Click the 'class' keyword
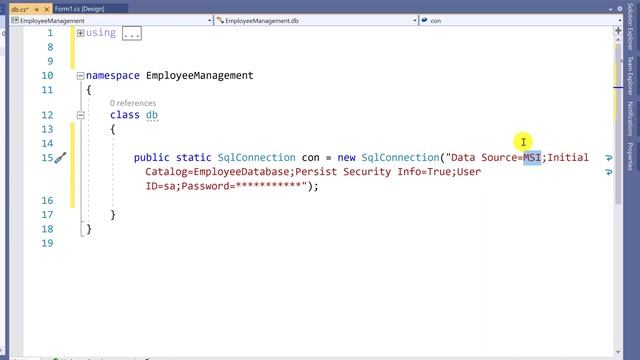Image resolution: width=640 pixels, height=360 pixels. [x=124, y=115]
